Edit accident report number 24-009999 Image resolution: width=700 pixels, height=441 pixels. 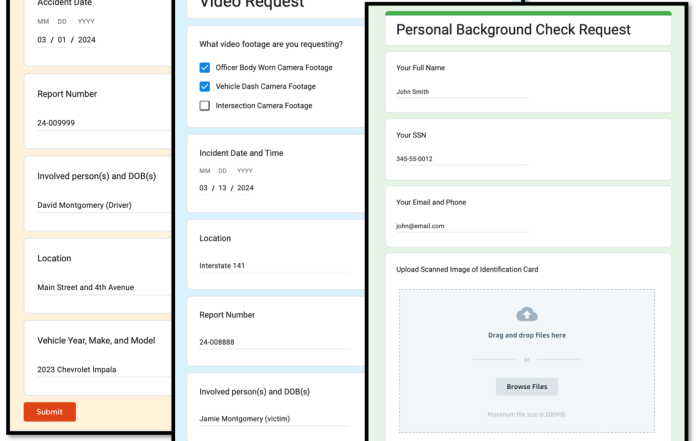click(104, 123)
